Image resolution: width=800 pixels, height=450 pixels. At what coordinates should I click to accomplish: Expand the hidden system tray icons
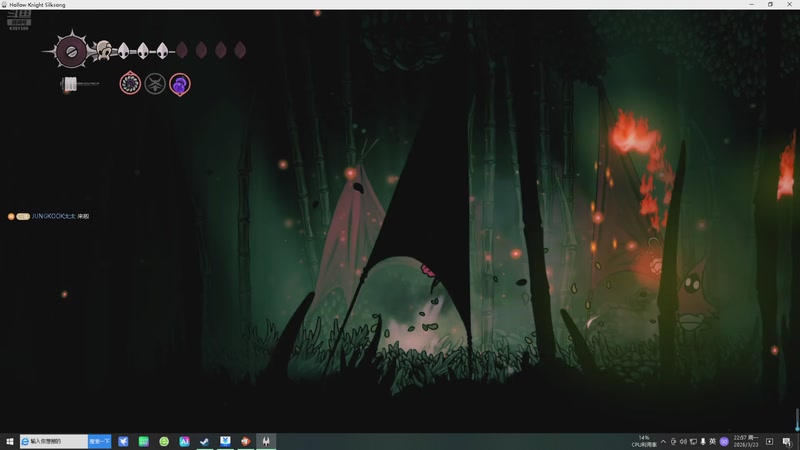click(663, 442)
